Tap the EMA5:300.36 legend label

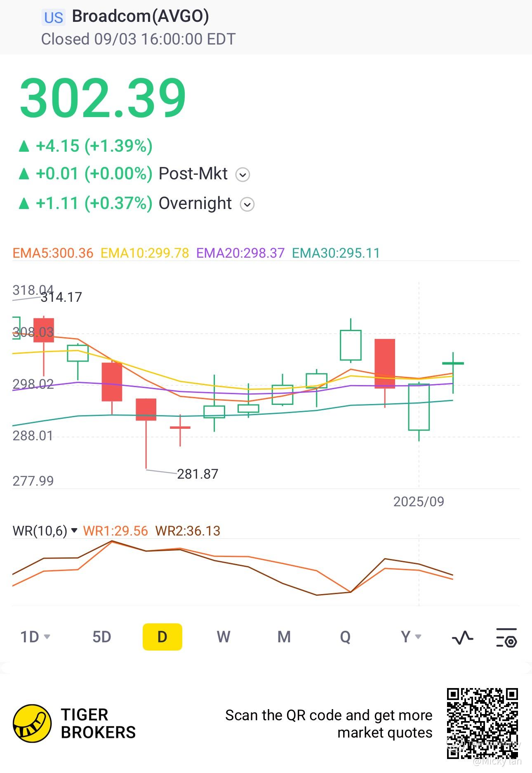click(53, 253)
